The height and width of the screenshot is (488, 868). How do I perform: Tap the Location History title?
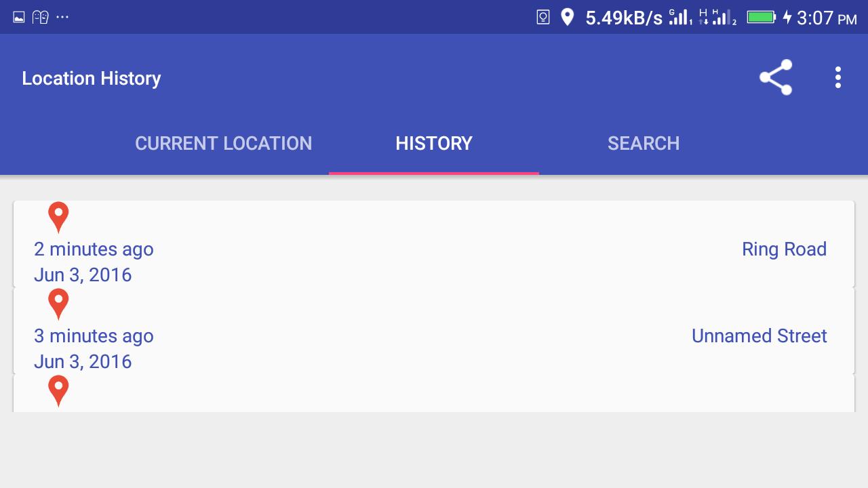(92, 78)
